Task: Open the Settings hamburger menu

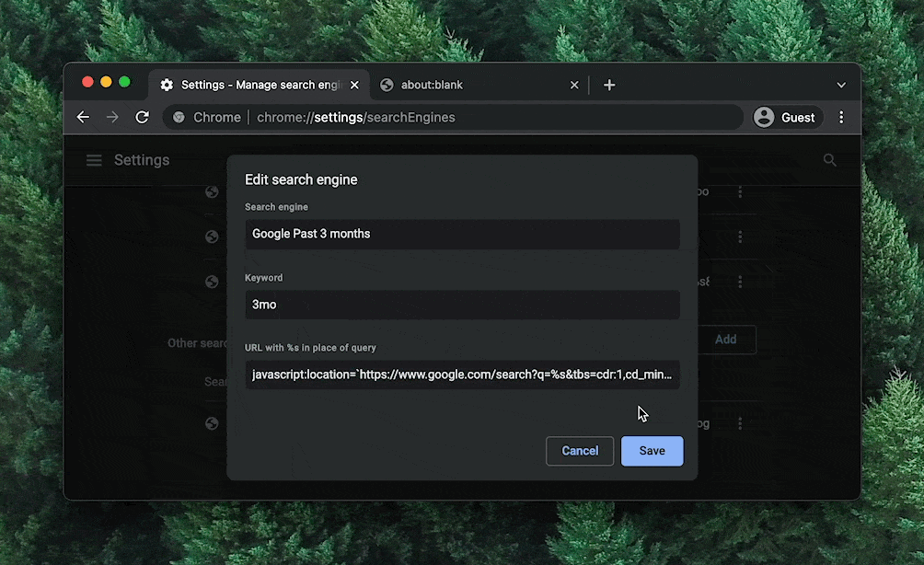Action: coord(94,160)
